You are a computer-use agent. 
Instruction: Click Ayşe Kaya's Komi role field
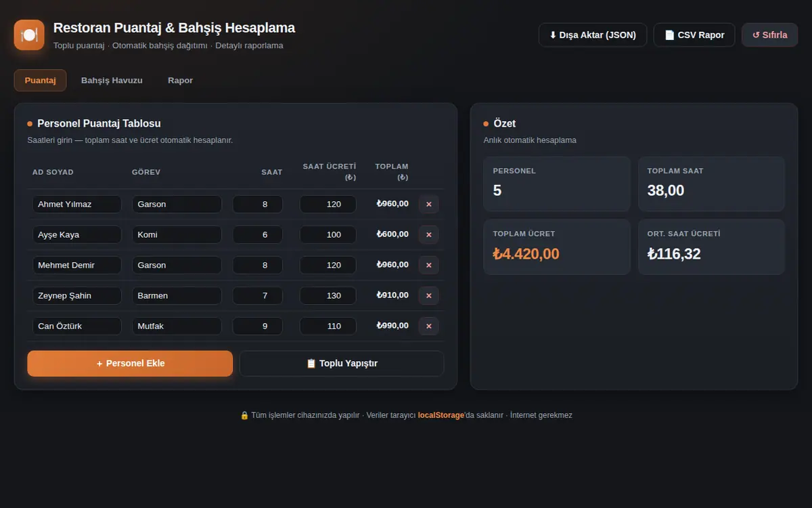(177, 235)
